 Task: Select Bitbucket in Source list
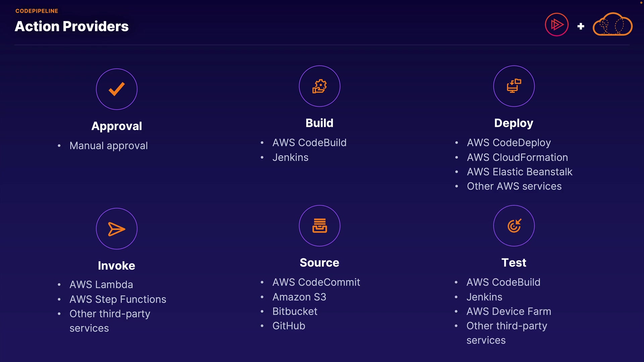294,312
